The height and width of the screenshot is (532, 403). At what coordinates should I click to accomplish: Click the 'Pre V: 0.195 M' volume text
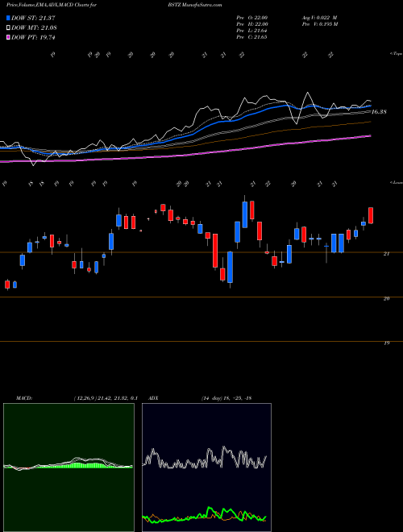click(319, 24)
